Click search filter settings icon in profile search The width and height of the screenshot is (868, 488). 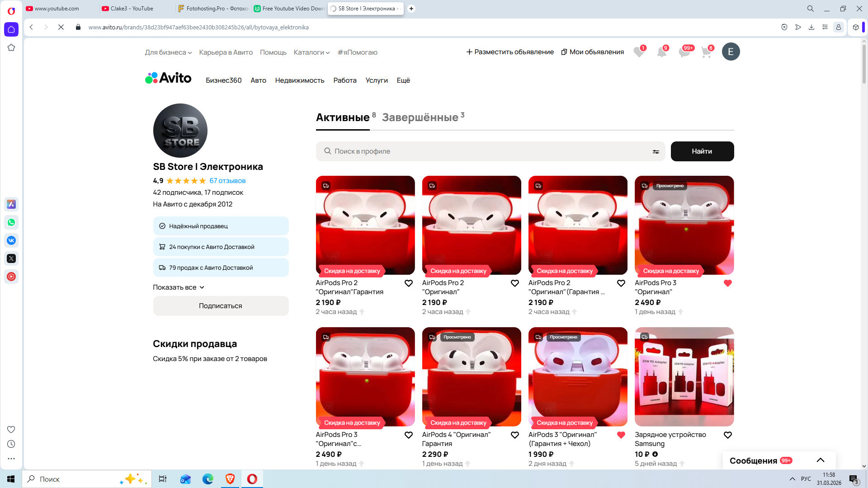[x=656, y=152]
